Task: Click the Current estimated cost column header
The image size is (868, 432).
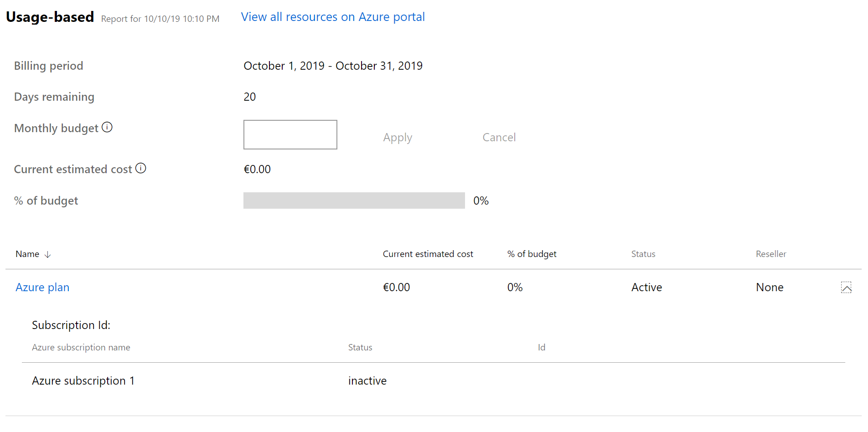Action: click(x=428, y=254)
